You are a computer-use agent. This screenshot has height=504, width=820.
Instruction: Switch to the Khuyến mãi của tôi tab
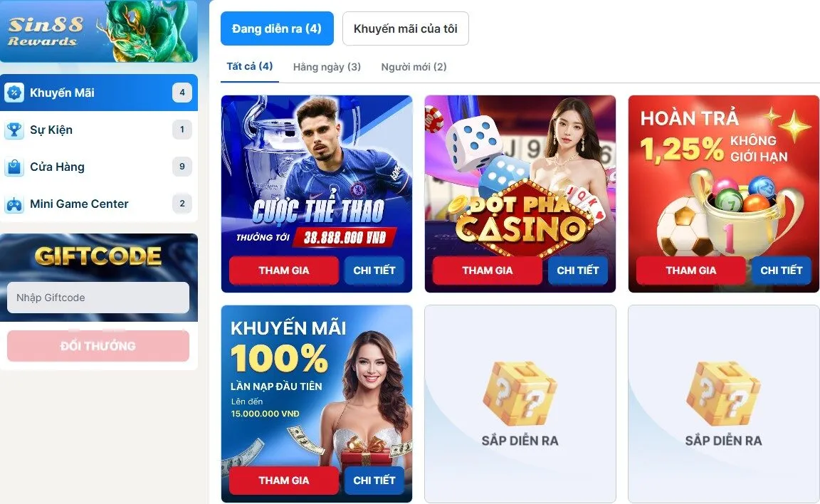(405, 28)
